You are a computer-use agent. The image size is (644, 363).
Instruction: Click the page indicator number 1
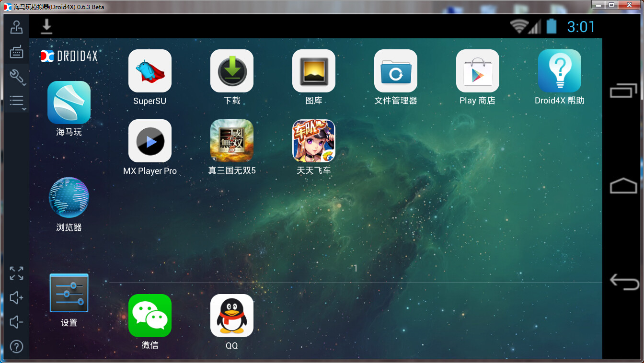[x=356, y=269]
